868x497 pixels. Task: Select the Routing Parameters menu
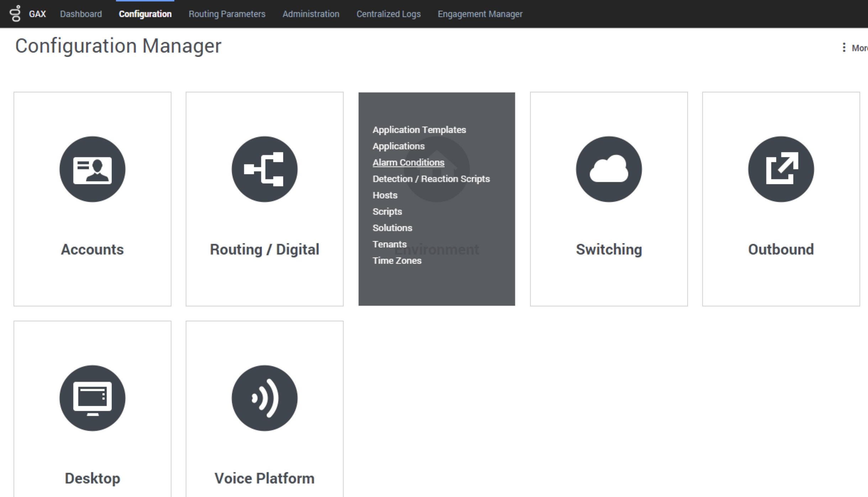[x=227, y=14]
